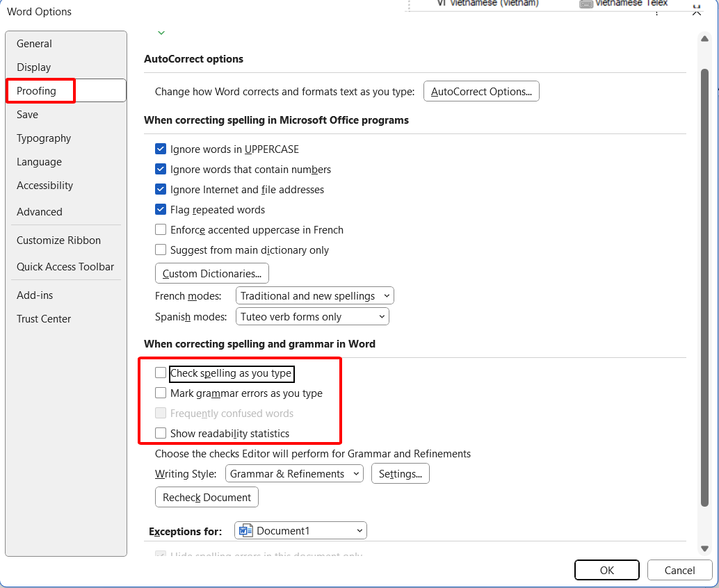
Task: Expand Spanish modes dropdown
Action: (312, 317)
